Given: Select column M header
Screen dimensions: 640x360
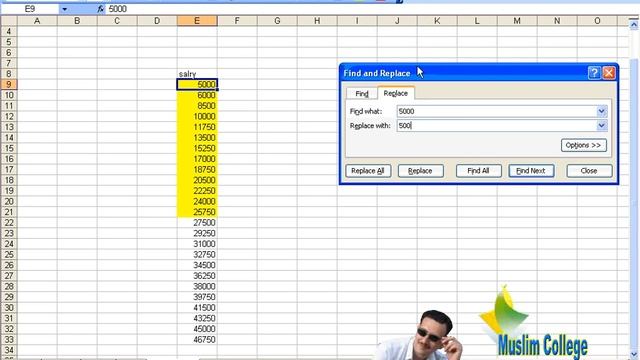Looking at the screenshot, I should tap(517, 21).
